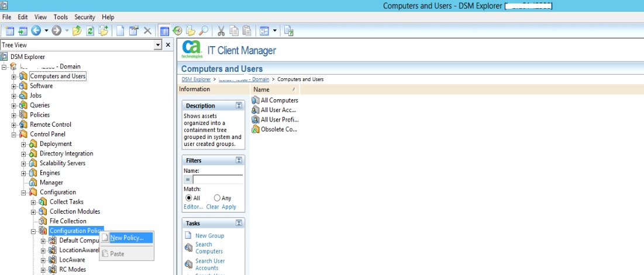Click the Help document toolbar icon

point(288,31)
